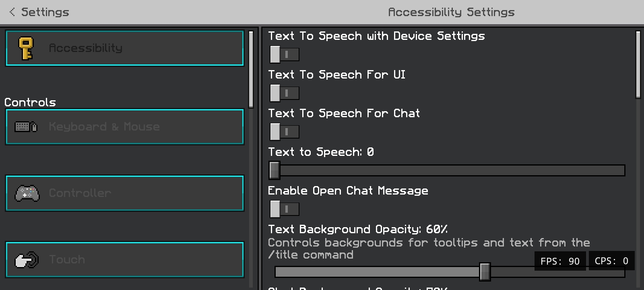The height and width of the screenshot is (290, 644).
Task: Open the Touch settings tab
Action: pos(125,260)
